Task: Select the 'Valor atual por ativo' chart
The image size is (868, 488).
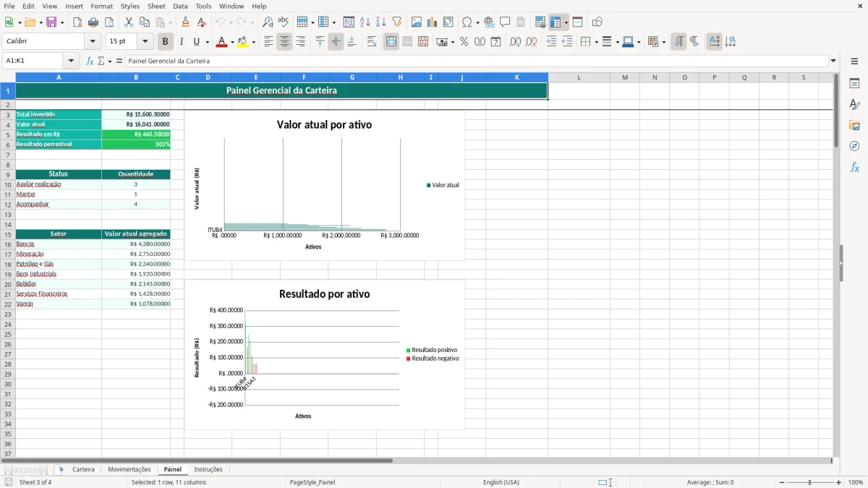Action: click(x=324, y=185)
